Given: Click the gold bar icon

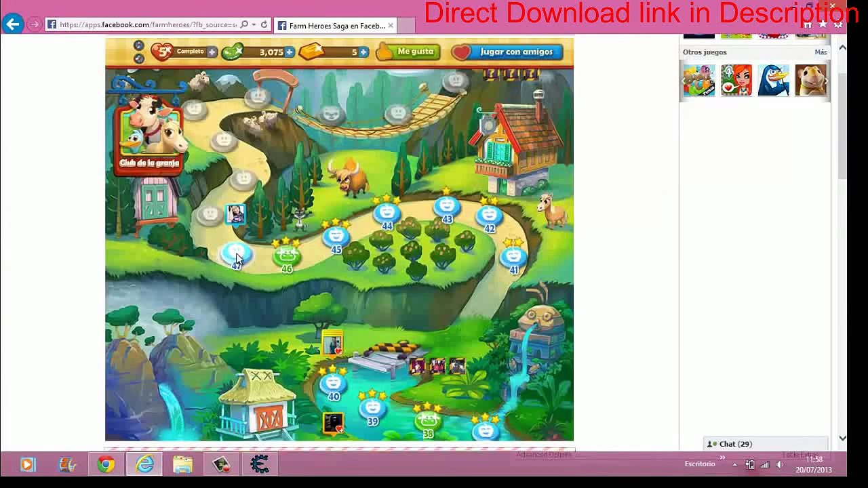Looking at the screenshot, I should [311, 52].
